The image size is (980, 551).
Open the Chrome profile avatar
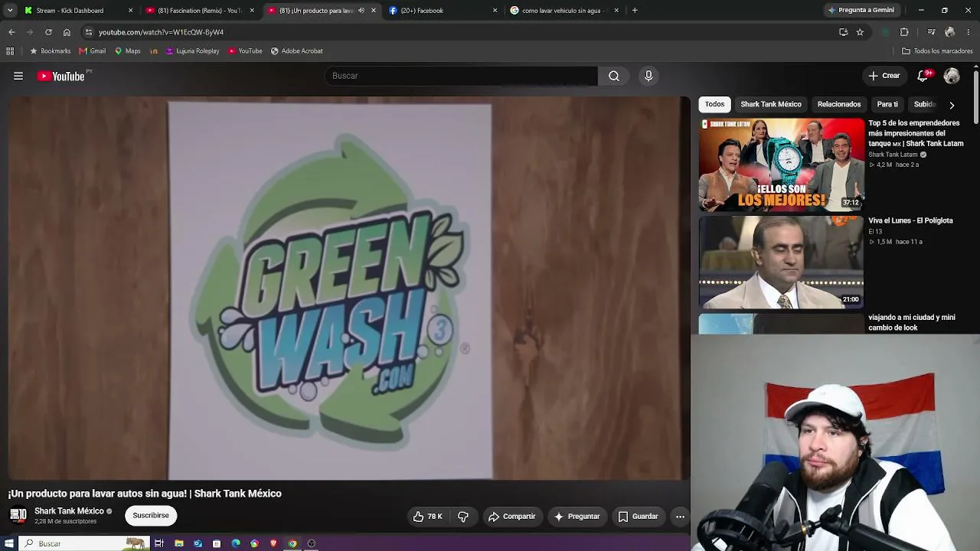(950, 32)
